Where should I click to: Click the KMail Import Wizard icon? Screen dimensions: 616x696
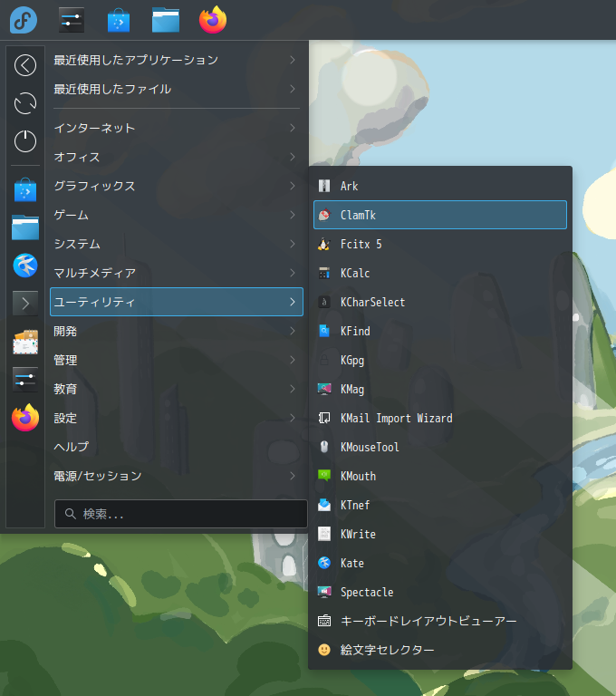[x=324, y=418]
